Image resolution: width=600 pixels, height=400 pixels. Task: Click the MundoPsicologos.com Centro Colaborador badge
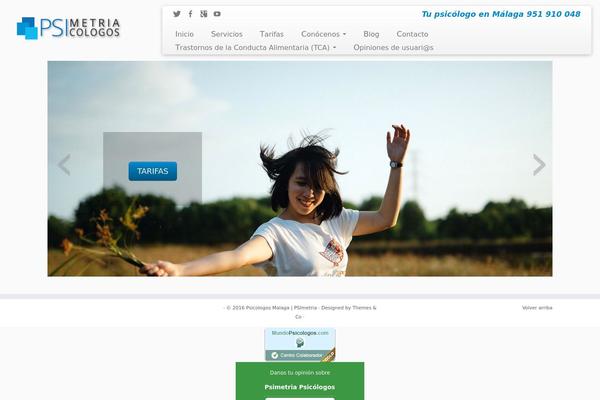(x=300, y=344)
